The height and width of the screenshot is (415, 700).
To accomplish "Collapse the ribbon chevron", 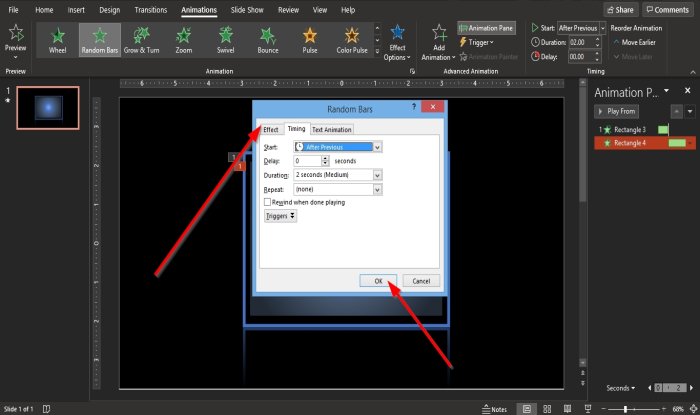I will [x=692, y=72].
